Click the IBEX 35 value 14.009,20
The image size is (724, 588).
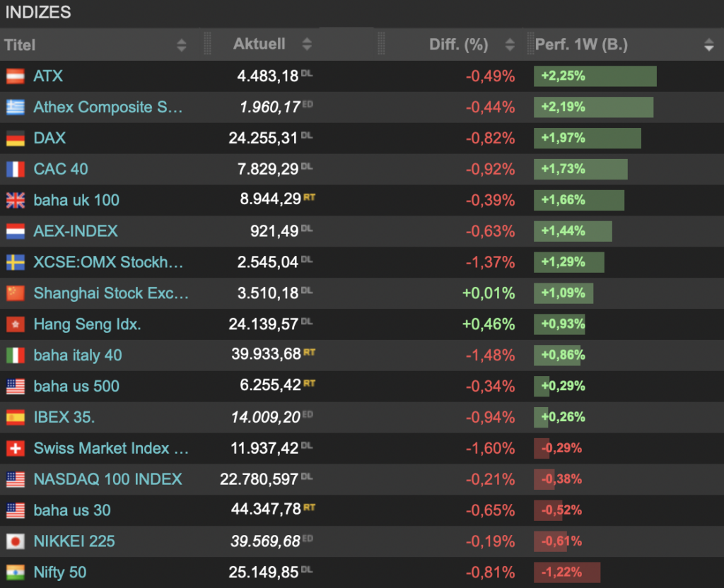click(266, 417)
